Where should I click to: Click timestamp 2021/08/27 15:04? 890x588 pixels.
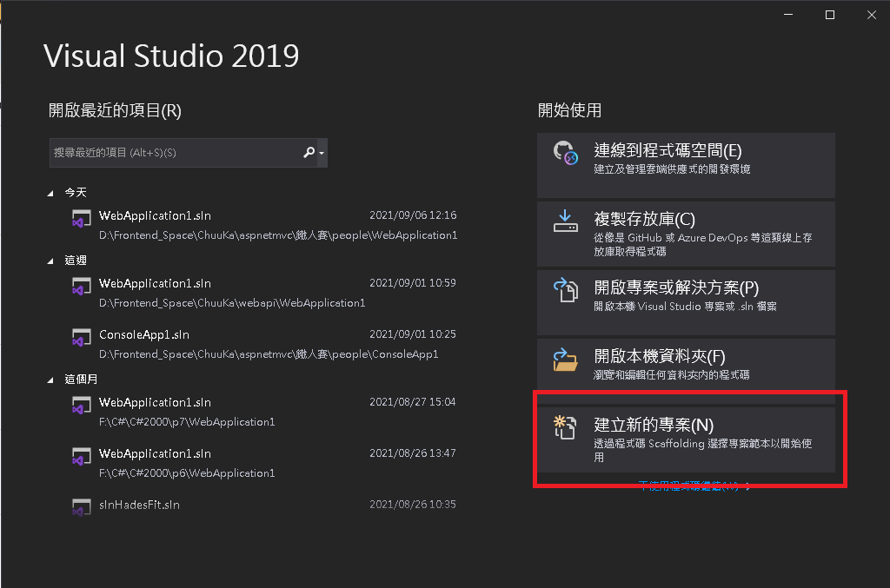point(413,402)
